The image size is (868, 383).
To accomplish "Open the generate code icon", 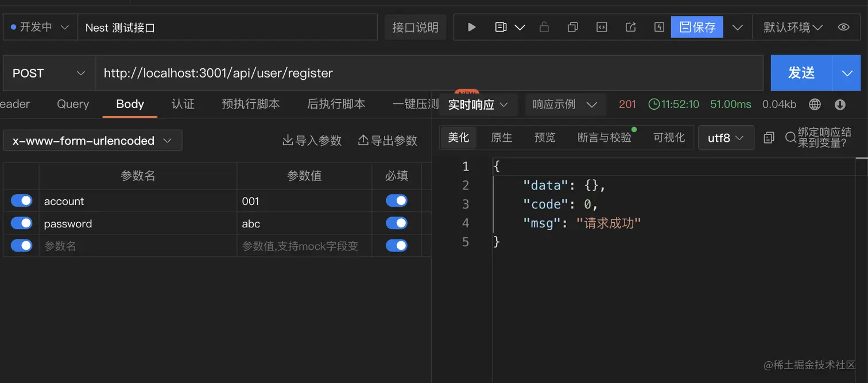I will pyautogui.click(x=601, y=27).
